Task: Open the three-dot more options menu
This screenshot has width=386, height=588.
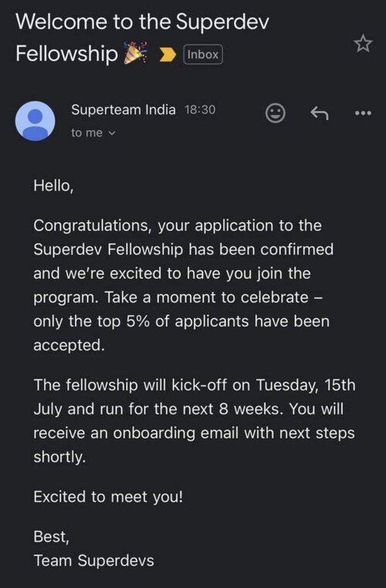Action: pos(363,113)
